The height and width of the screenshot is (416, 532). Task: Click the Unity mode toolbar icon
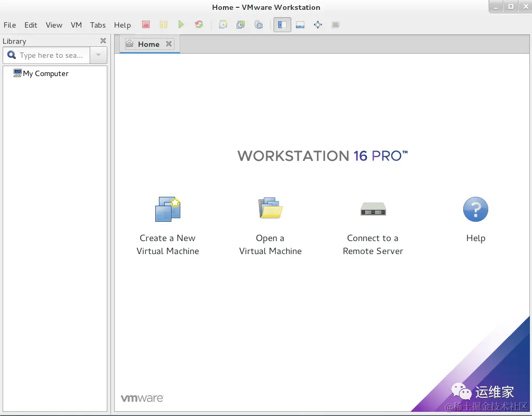click(336, 24)
